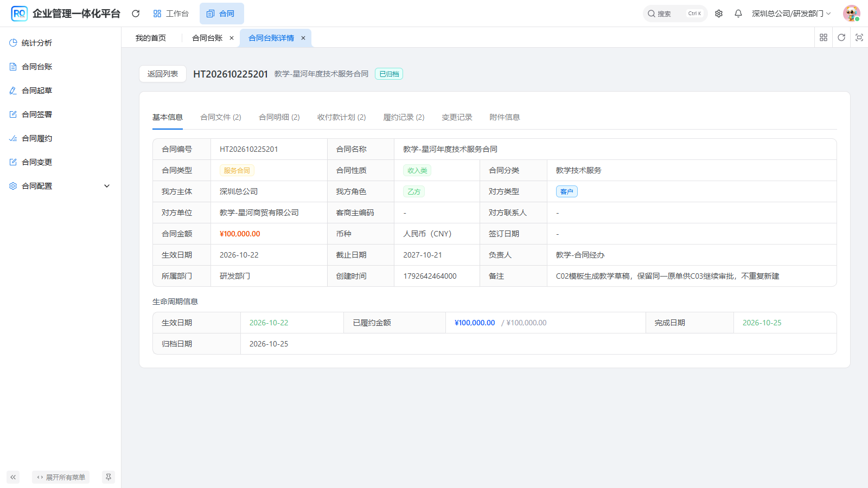
Task: Click the 服务合同 type tag
Action: point(237,170)
